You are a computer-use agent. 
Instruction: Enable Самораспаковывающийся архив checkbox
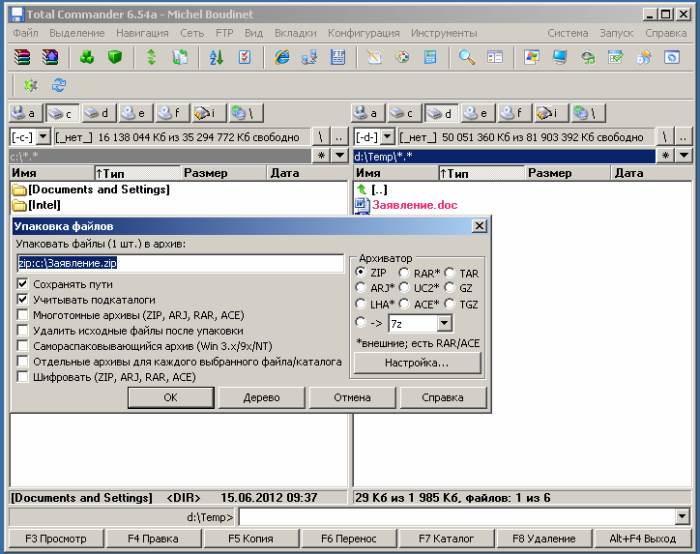[22, 346]
